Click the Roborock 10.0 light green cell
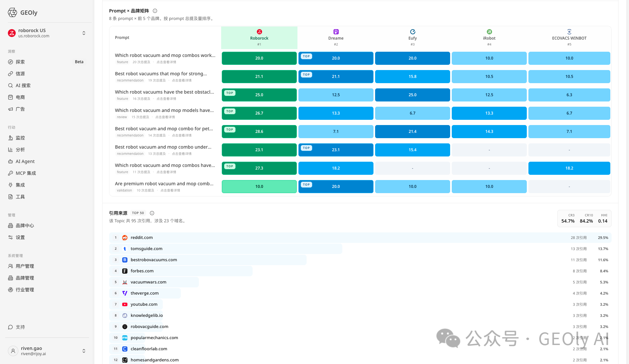 tap(259, 187)
